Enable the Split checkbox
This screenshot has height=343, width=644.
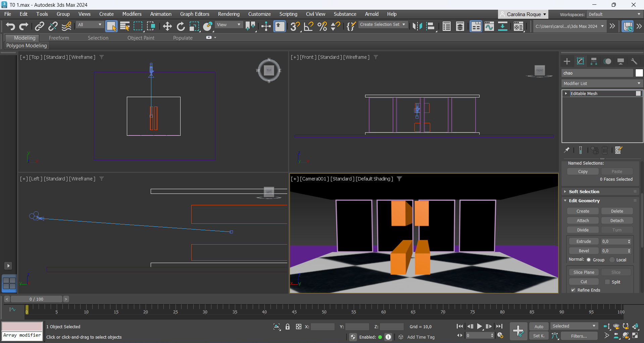tap(607, 282)
